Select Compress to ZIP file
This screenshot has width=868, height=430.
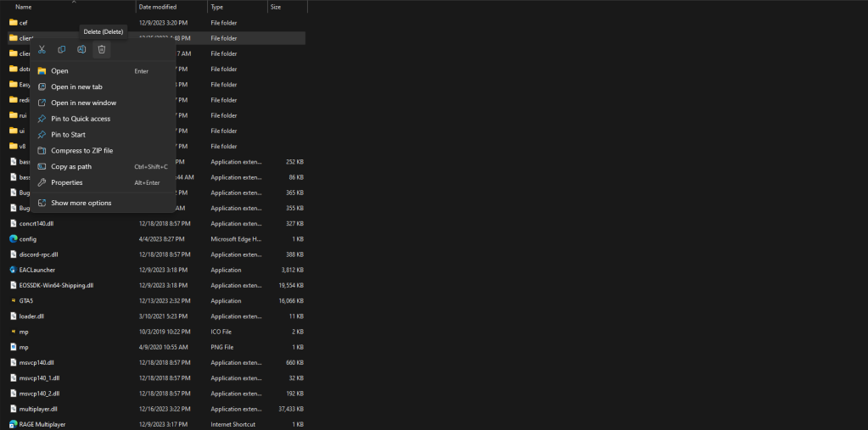point(81,150)
